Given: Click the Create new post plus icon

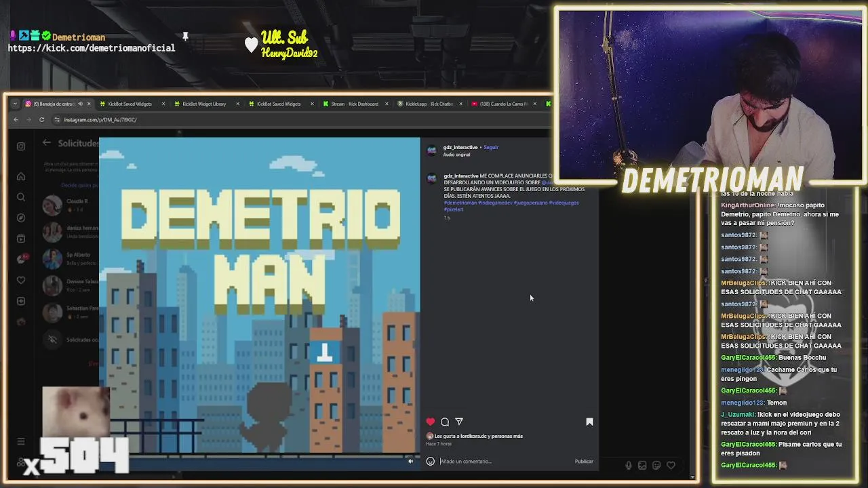Looking at the screenshot, I should coord(21,301).
